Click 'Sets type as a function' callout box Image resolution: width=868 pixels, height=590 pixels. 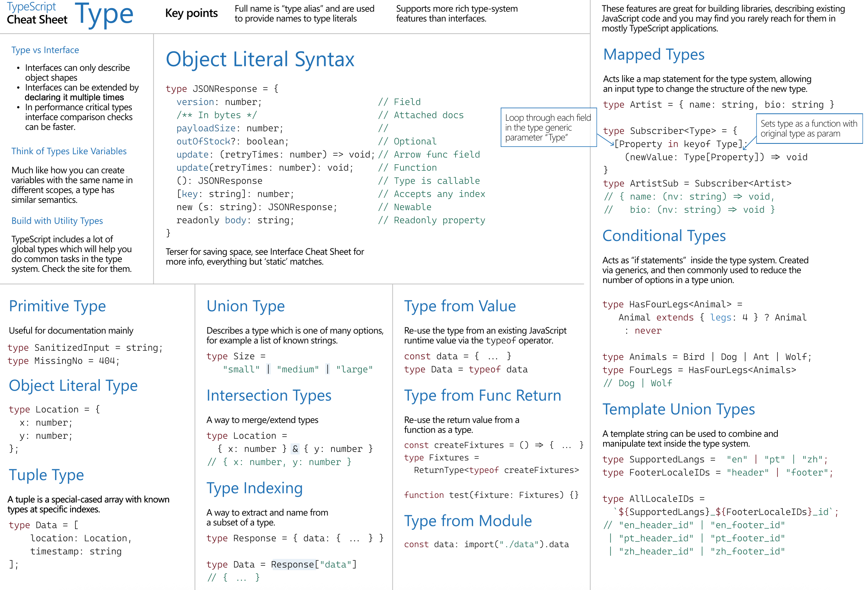coord(809,129)
